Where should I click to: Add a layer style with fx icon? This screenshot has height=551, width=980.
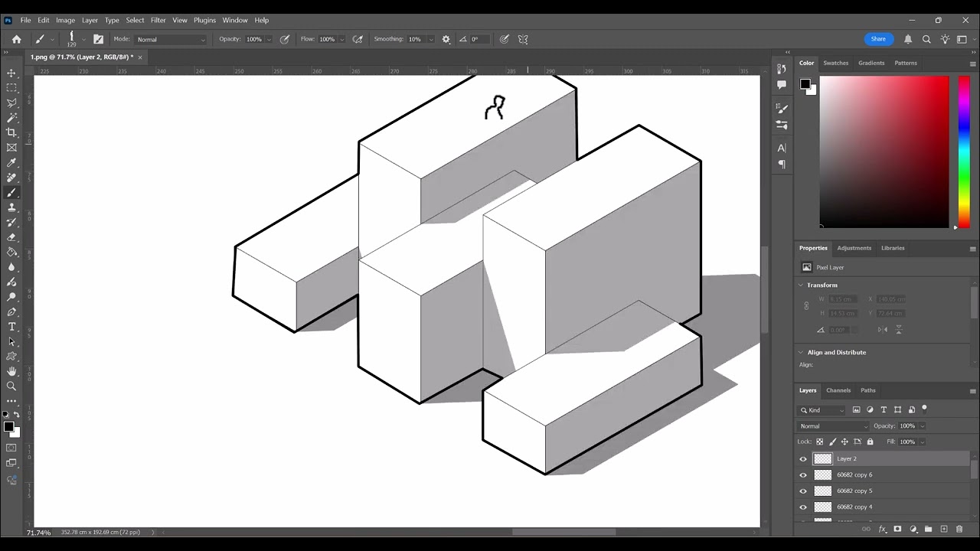pos(882,529)
